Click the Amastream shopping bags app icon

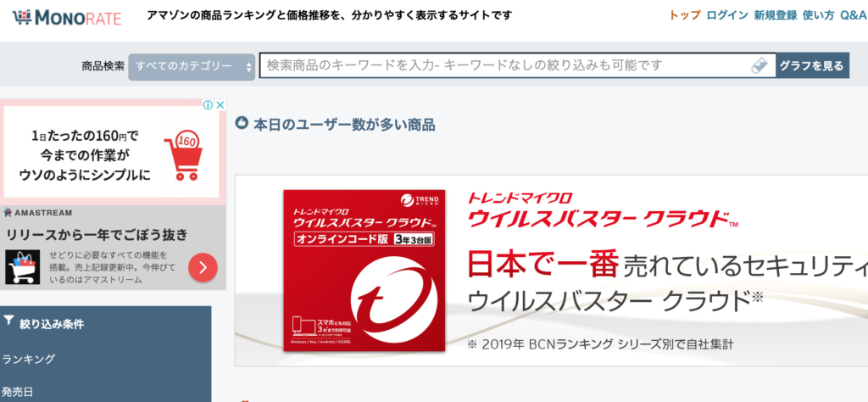23,267
